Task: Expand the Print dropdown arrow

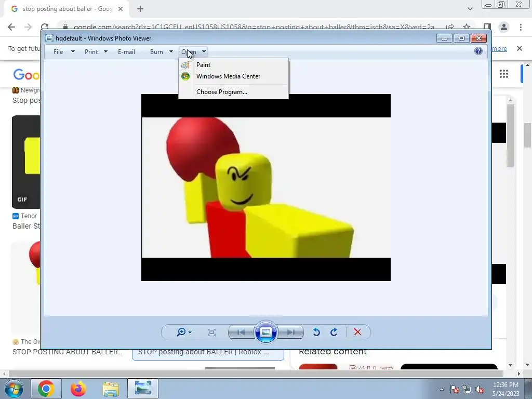Action: point(105,51)
